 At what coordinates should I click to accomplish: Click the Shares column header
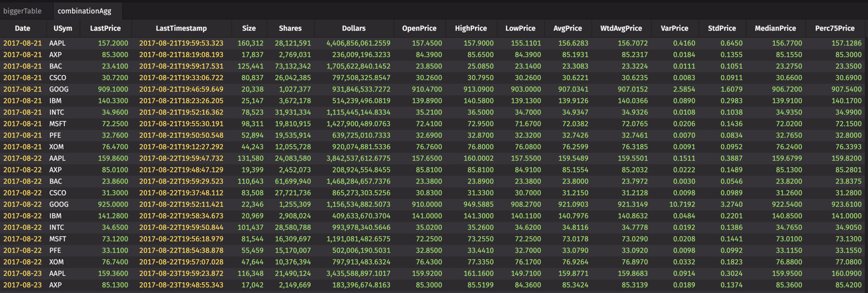(x=290, y=29)
